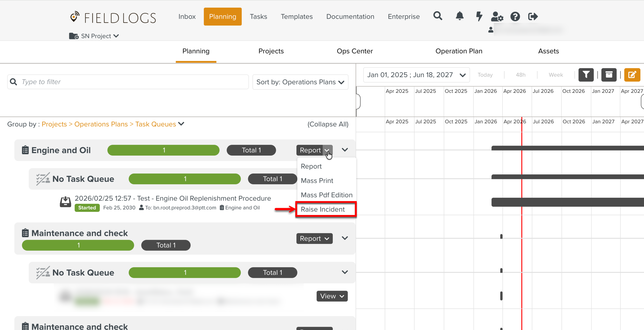Click the left timeline range handle
This screenshot has width=644, height=330.
[x=358, y=101]
